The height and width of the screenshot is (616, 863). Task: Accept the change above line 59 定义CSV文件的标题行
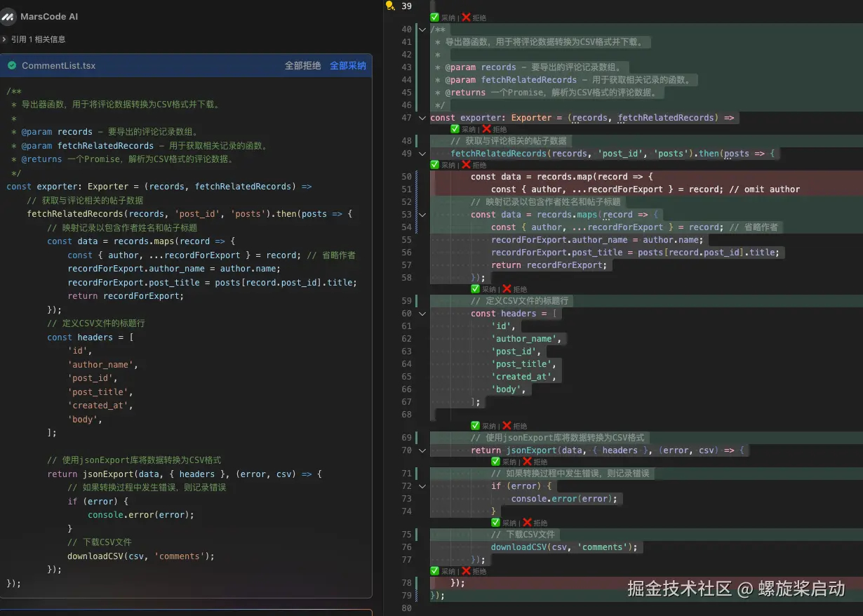(x=483, y=289)
